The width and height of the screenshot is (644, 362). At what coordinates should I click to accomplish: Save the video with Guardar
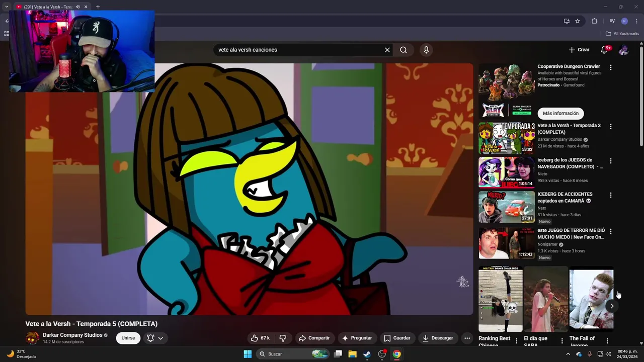[x=397, y=338]
